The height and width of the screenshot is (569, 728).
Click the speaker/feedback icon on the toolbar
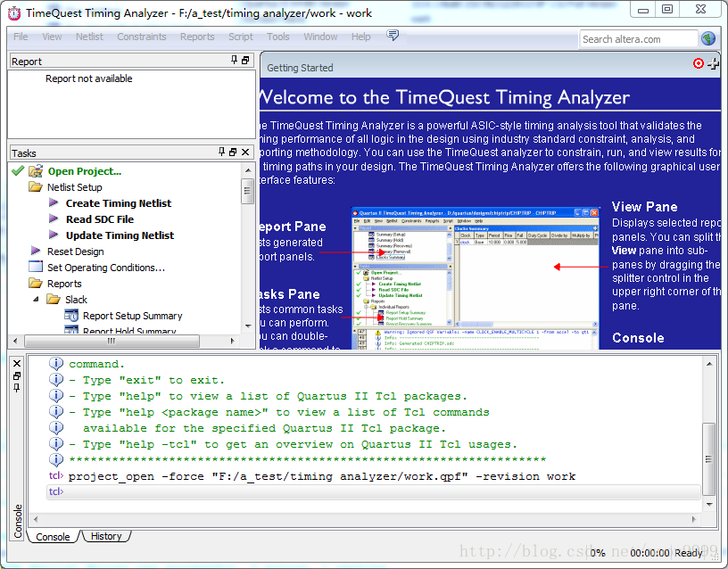392,37
